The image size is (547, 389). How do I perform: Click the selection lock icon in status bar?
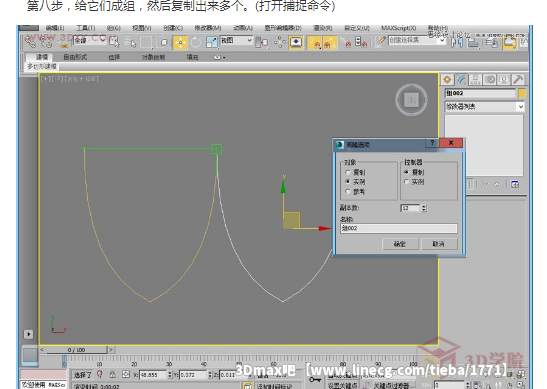(x=112, y=375)
